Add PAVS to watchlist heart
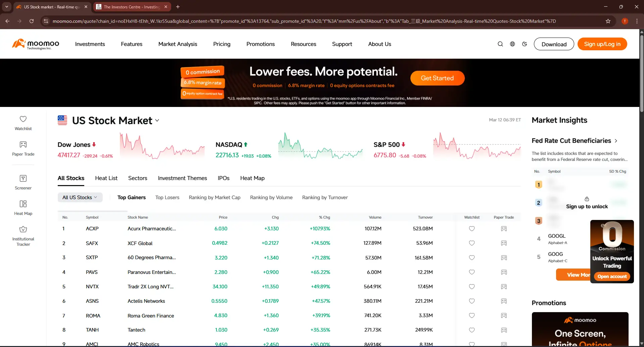Screen dimensions: 644x347 point(472,272)
